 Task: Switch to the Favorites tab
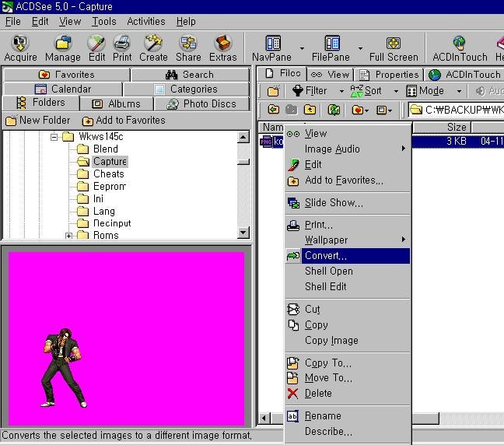click(67, 75)
